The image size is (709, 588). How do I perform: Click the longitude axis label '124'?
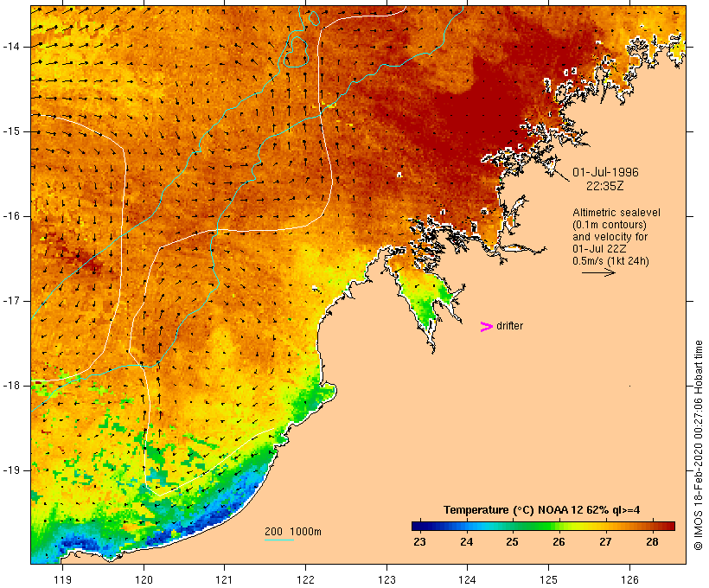tap(467, 579)
